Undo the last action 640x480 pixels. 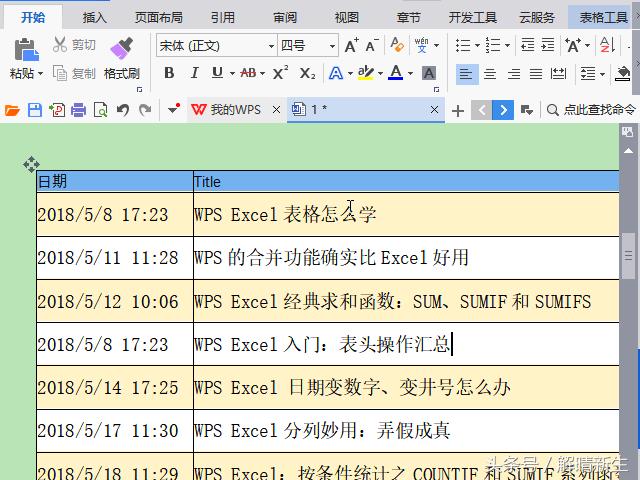122,110
